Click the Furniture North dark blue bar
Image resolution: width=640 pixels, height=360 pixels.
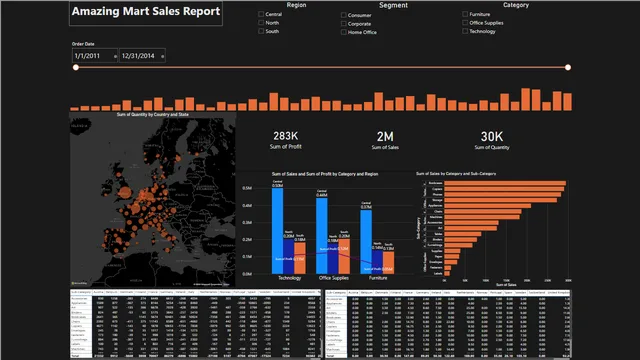point(377,262)
